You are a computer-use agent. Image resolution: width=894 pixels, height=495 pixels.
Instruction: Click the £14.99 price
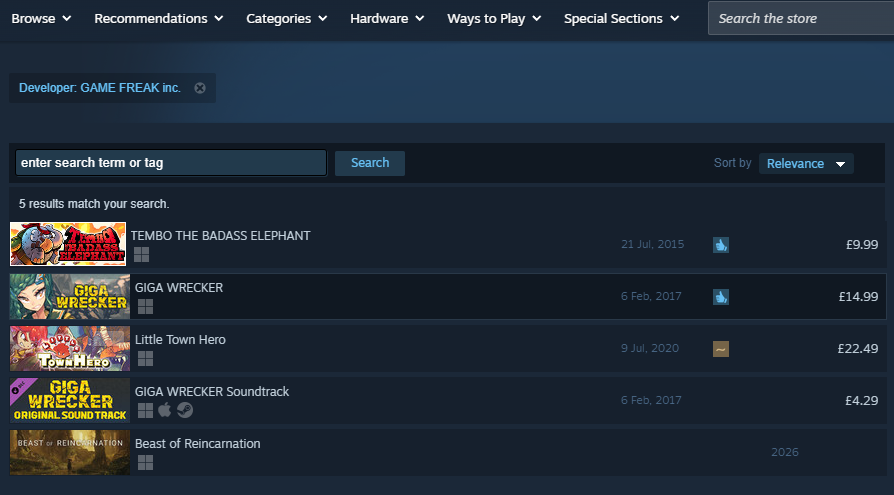point(858,297)
